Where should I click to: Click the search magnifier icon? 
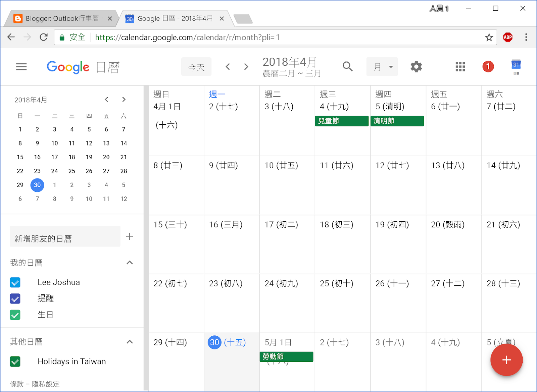pyautogui.click(x=347, y=67)
